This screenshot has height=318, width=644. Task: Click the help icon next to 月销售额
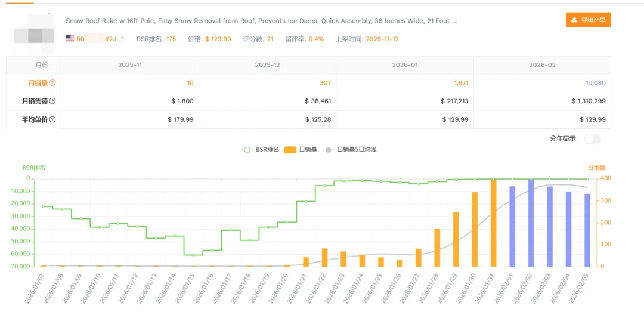click(x=52, y=101)
